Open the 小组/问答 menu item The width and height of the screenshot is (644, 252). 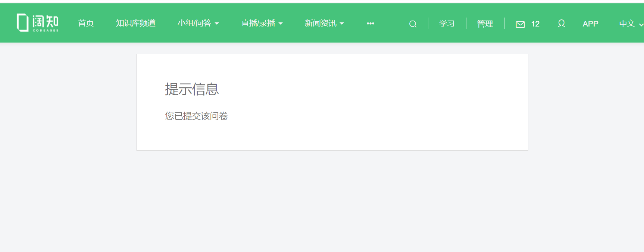click(x=194, y=23)
